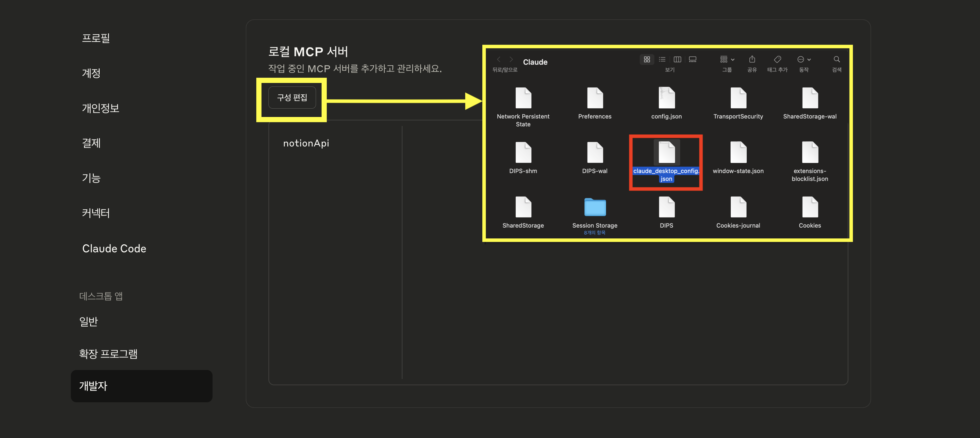Open the 프로필 settings page
Image resolution: width=980 pixels, height=438 pixels.
(96, 38)
